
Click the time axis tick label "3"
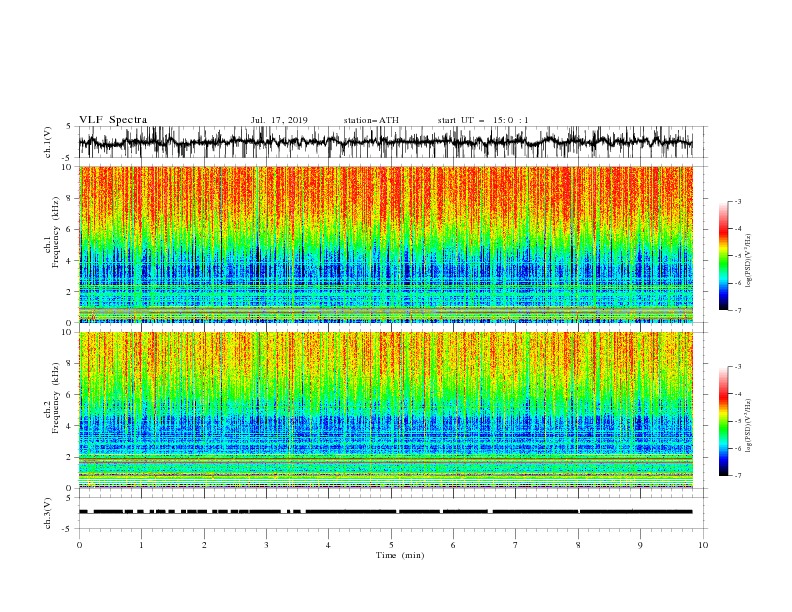(266, 545)
